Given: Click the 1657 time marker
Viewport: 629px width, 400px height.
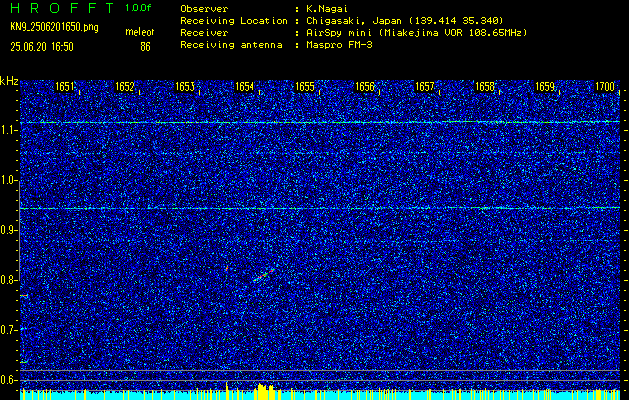Looking at the screenshot, I should coord(425,87).
